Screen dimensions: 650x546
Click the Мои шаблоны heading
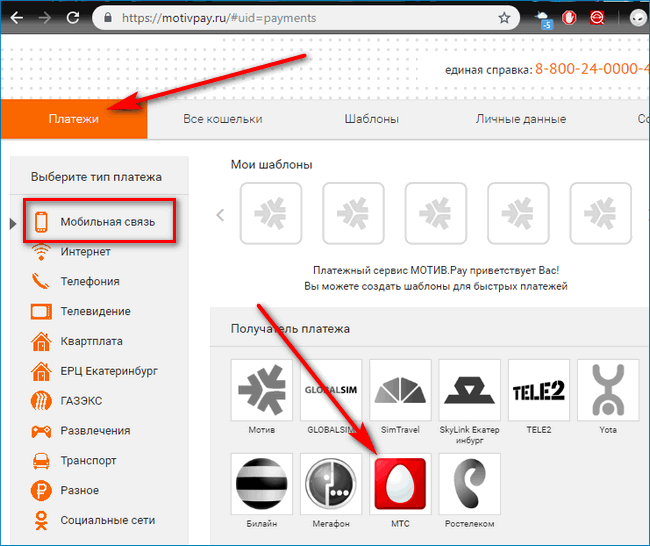coord(272,165)
